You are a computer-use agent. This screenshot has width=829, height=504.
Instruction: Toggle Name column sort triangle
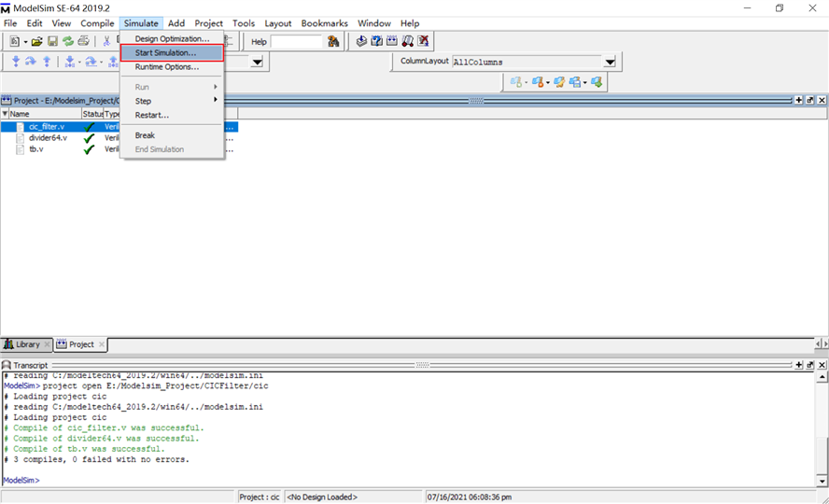point(5,114)
